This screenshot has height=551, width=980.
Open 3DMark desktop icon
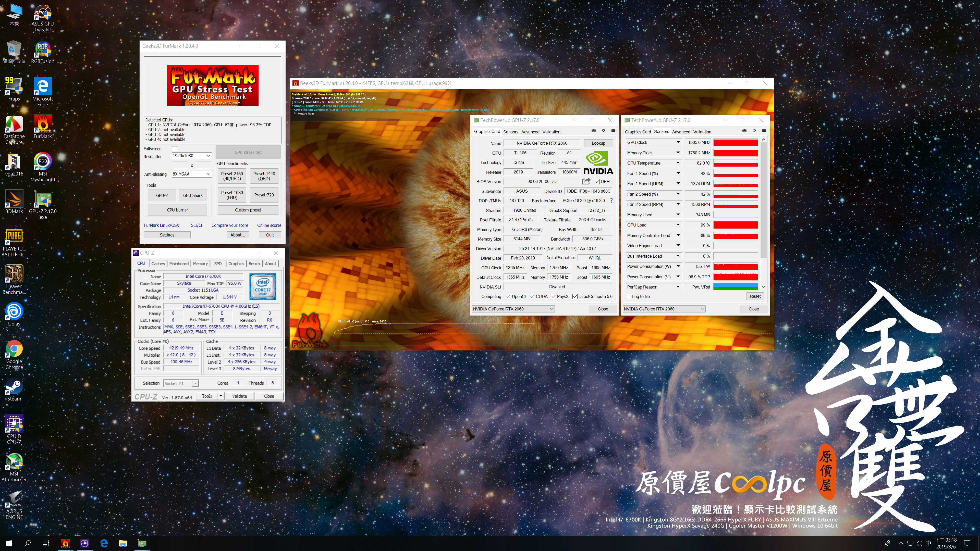pyautogui.click(x=14, y=202)
